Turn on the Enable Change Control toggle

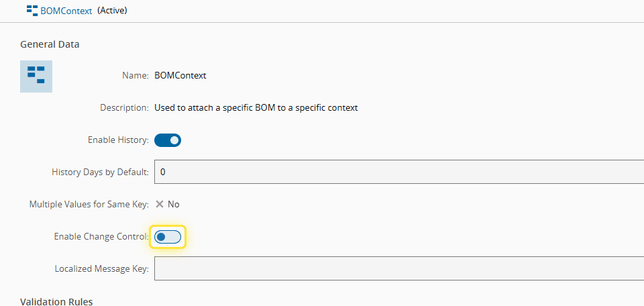tap(168, 237)
